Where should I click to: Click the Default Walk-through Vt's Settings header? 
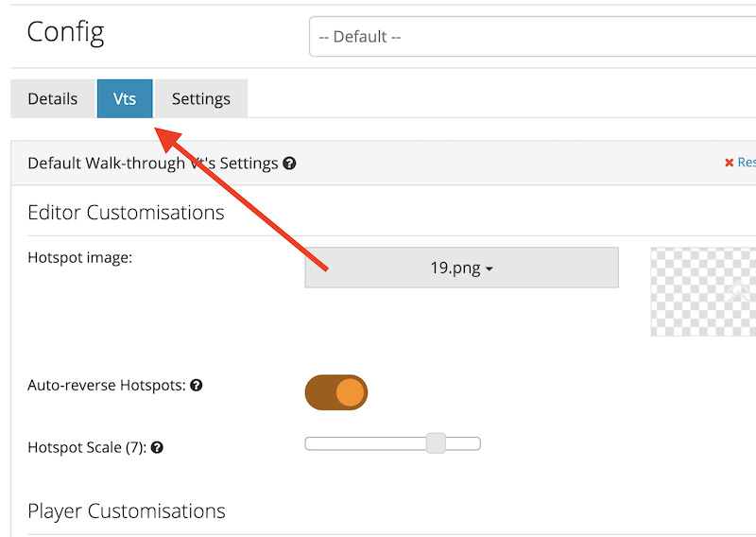(153, 164)
